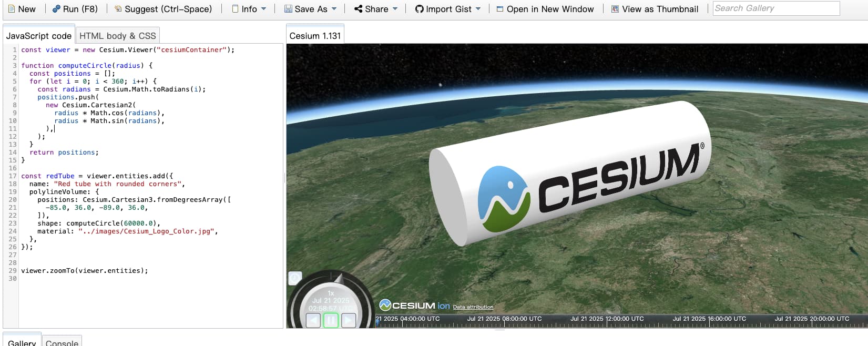This screenshot has width=868, height=346.
Task: Click the GitHub icon beside Import Gist
Action: pos(419,9)
